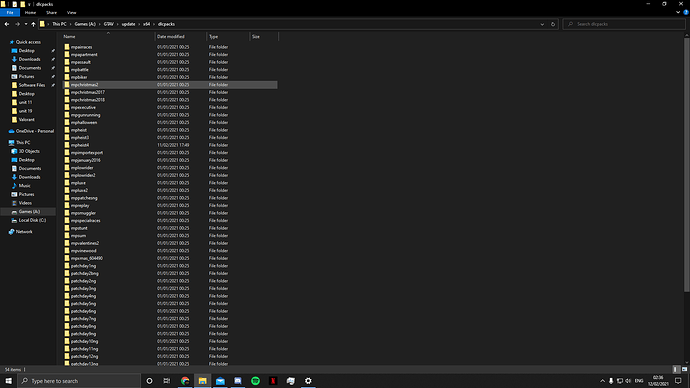Go up one folder level arrow
690x388 pixels.
coord(33,24)
